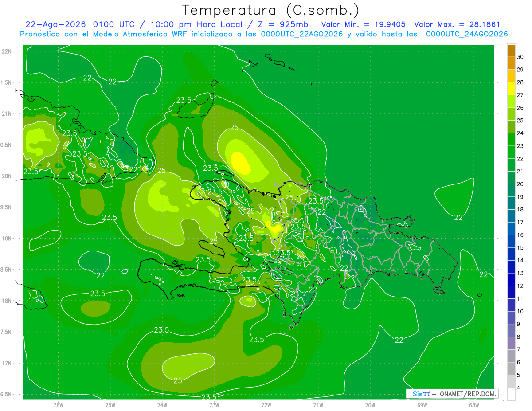Click the '17' label on the color scale
Image resolution: width=532 pixels, height=411 pixels.
pos(520,222)
